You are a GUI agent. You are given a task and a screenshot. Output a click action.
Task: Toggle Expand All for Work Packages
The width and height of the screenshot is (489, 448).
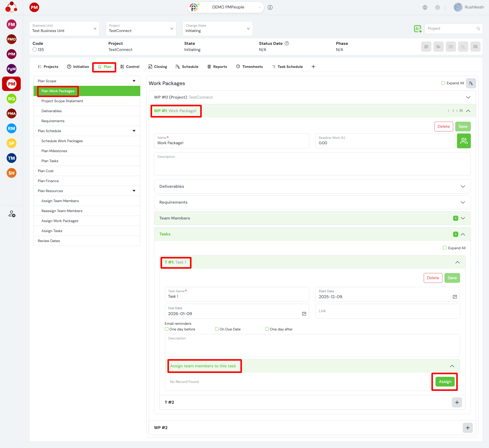click(443, 83)
